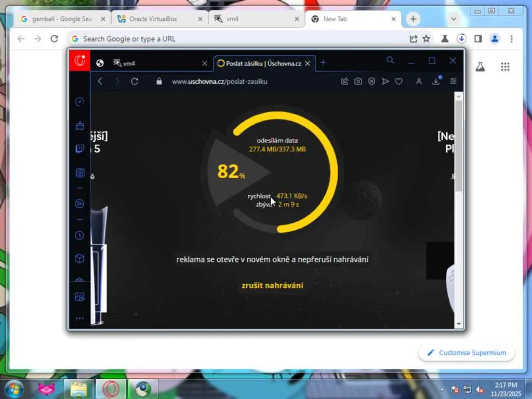This screenshot has width=532, height=399.
Task: Click the Opera ad blocker shield icon
Action: pyautogui.click(x=372, y=82)
